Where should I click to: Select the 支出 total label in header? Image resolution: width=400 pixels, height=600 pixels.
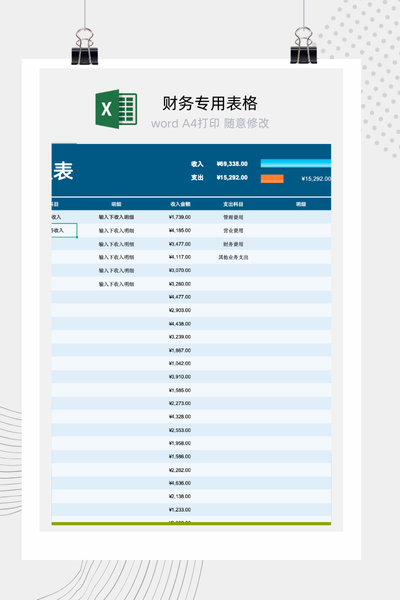(x=197, y=178)
